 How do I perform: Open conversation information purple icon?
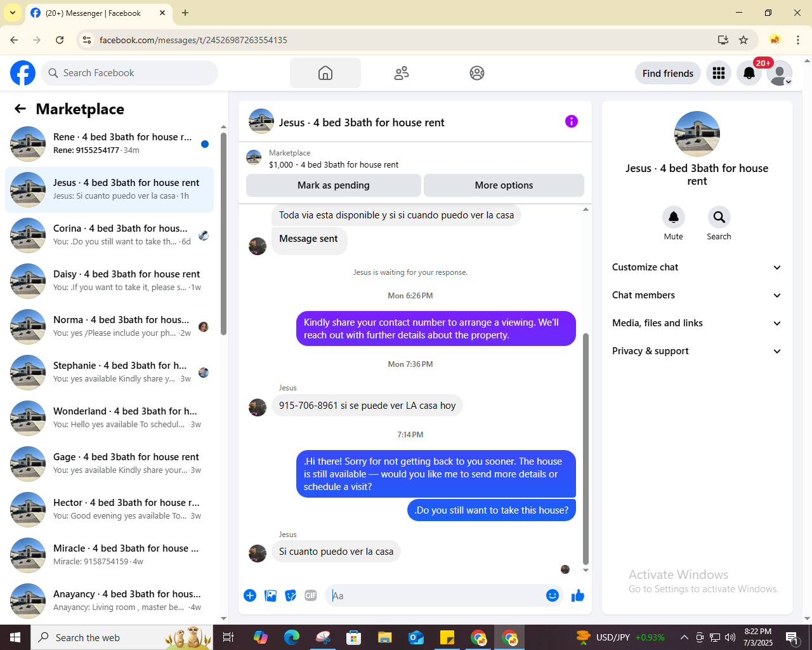point(572,121)
